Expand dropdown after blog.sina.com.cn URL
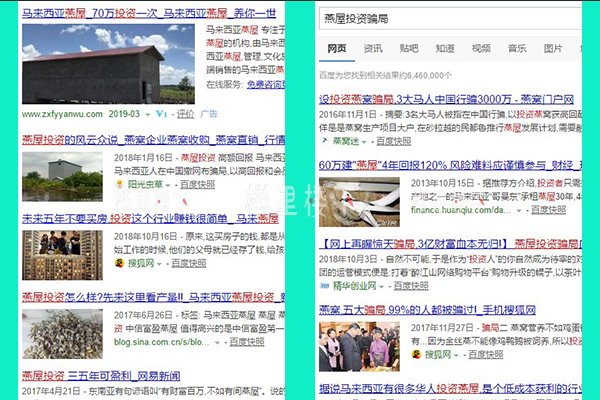 coord(217,343)
